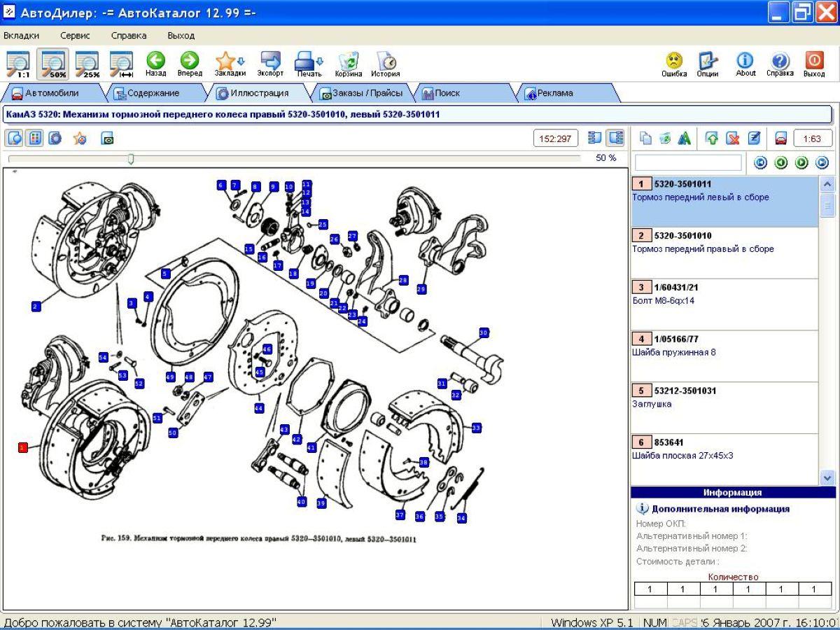This screenshot has height=630, width=840.
Task: Report a problem via Ошибка icon
Action: [674, 64]
